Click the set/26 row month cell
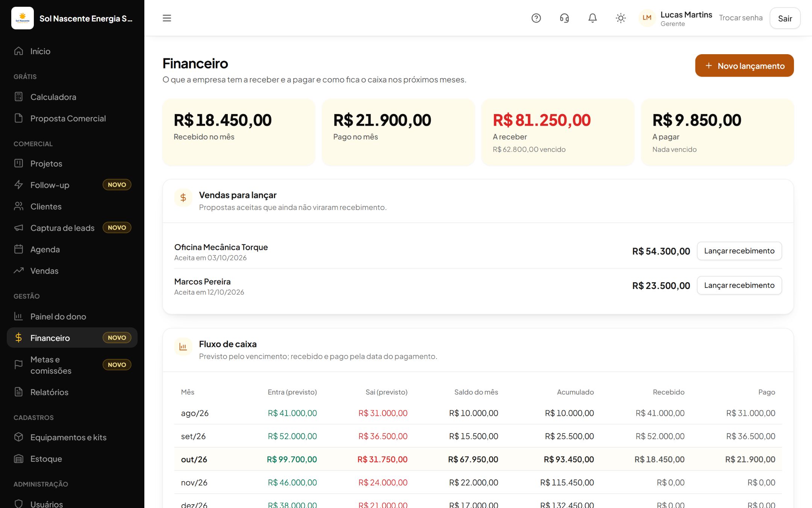 [x=193, y=436]
